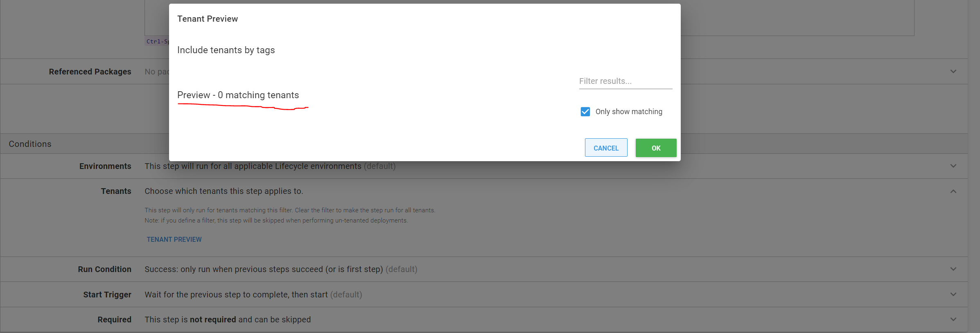Image resolution: width=980 pixels, height=333 pixels.
Task: Click the Environments row label
Action: point(105,166)
